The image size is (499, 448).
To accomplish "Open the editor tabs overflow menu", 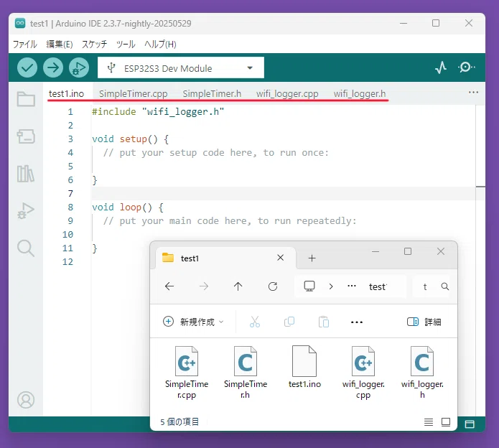I will (474, 93).
